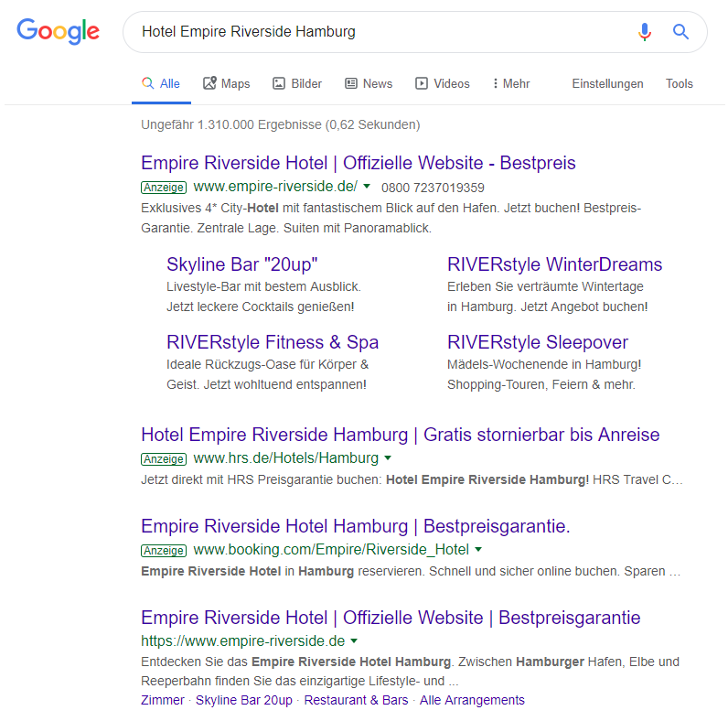Switch to the Maps tab
Screen dimensions: 728x721
click(x=227, y=83)
